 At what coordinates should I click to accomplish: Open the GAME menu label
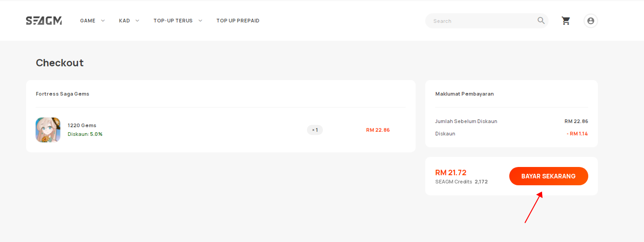click(x=88, y=21)
